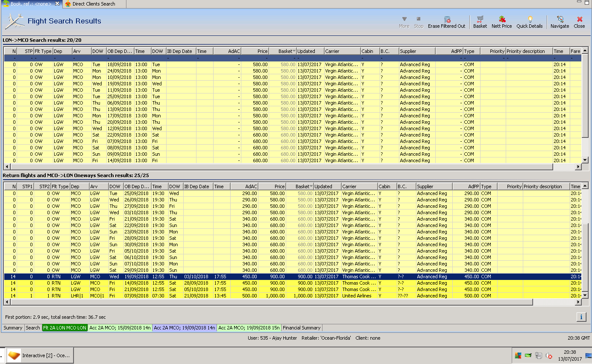Click the Interactive [2] taskbar button
The image size is (592, 364).
pyautogui.click(x=41, y=355)
